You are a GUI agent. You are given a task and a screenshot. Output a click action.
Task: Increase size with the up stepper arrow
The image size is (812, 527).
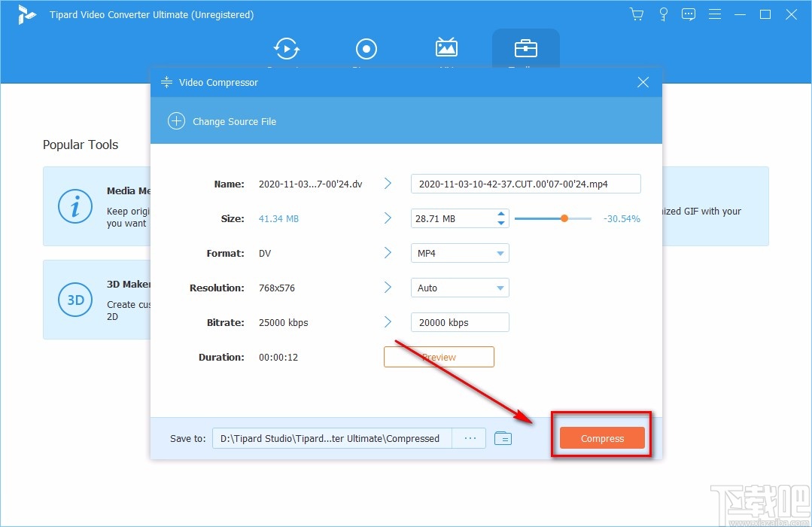[501, 215]
